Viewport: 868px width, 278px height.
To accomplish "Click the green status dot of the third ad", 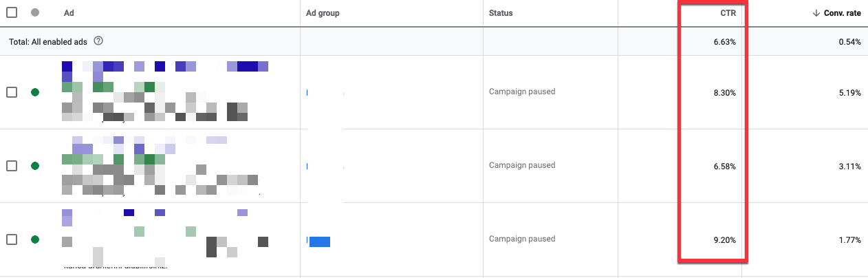I will (35, 239).
